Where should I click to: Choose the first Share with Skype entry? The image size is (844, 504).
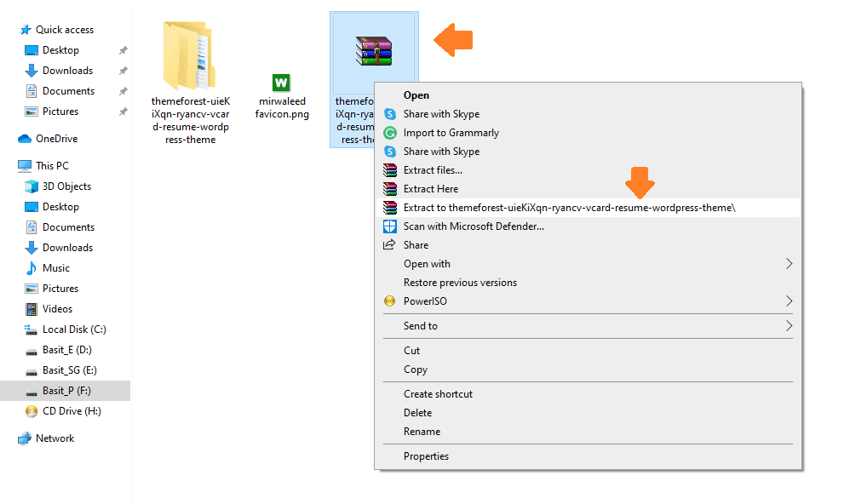tap(588, 114)
